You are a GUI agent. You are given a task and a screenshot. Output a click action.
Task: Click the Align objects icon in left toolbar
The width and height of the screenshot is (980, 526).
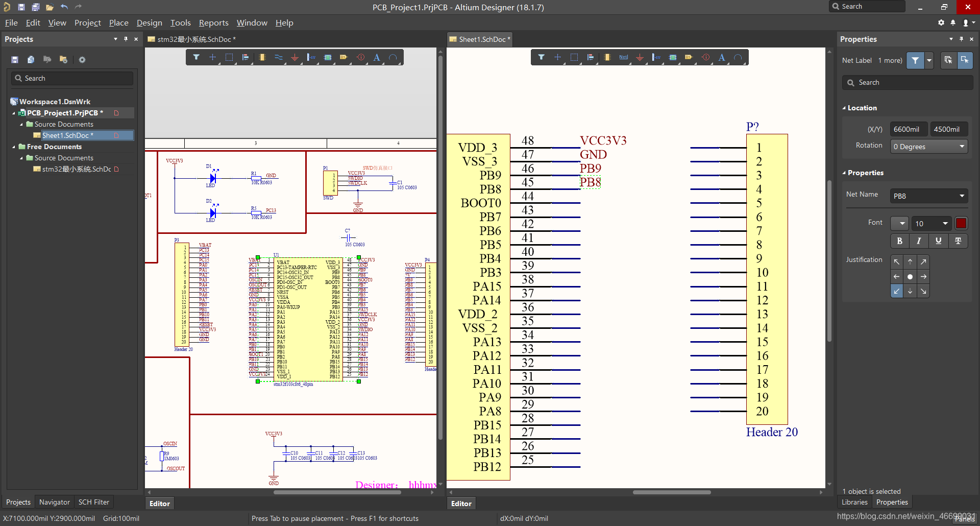[x=246, y=57]
